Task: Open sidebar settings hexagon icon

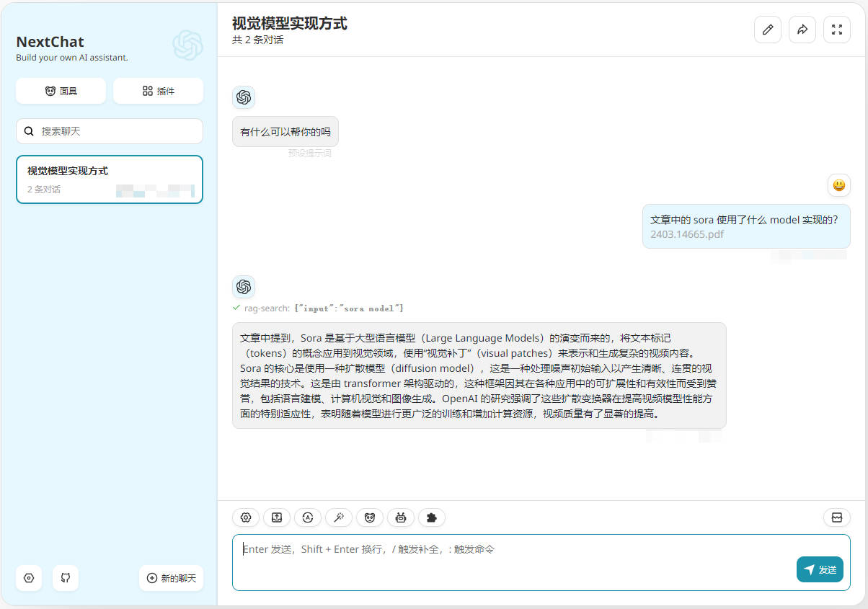Action: tap(29, 578)
